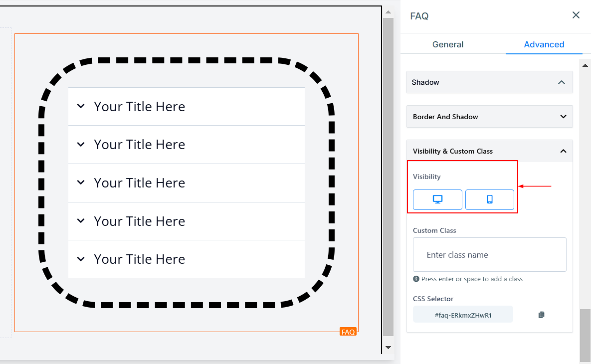Select the Advanced tab
The width and height of the screenshot is (591, 364).
(544, 44)
